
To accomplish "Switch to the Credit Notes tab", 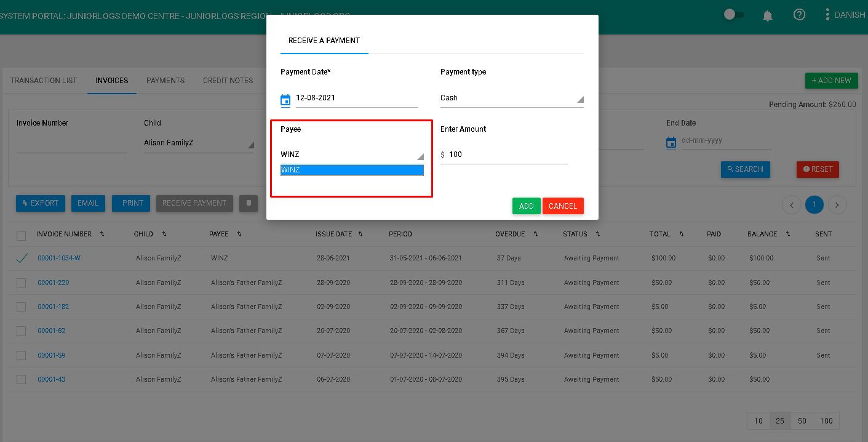I will [228, 81].
